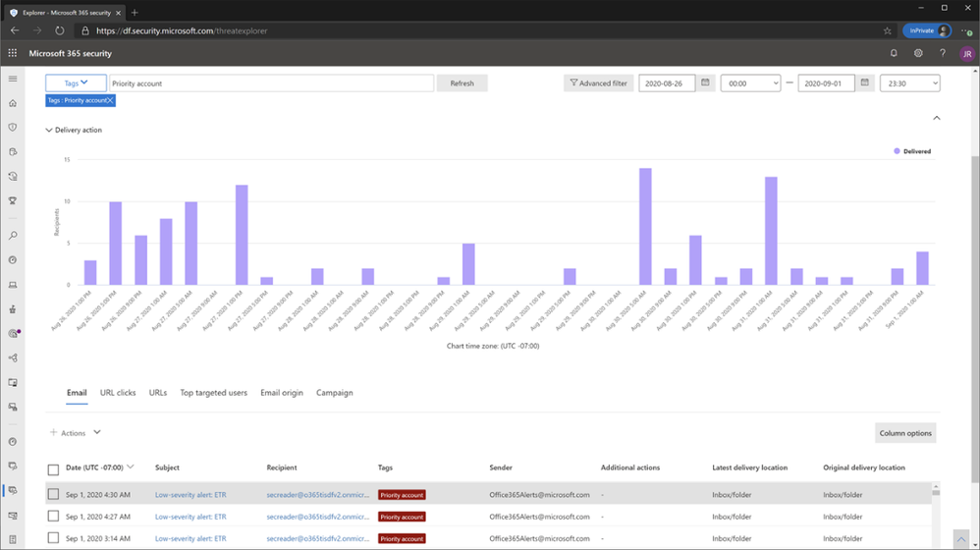Open the app launcher waffle icon

pos(13,53)
